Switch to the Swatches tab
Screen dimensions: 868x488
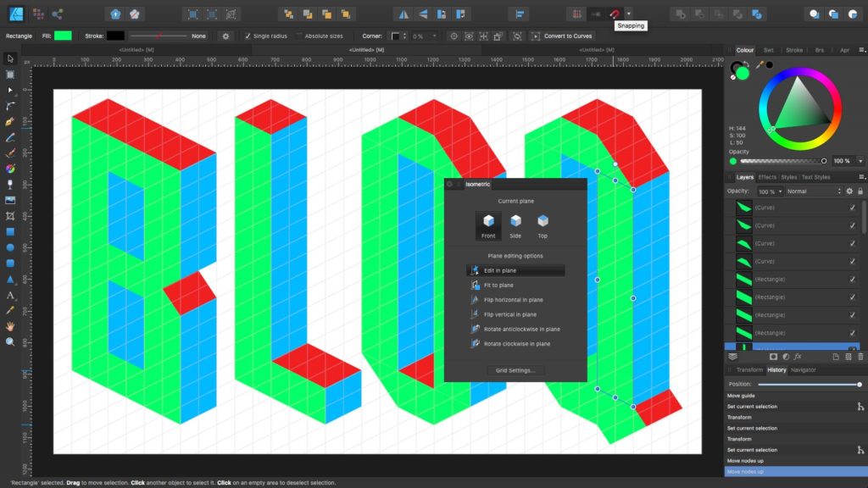[768, 49]
